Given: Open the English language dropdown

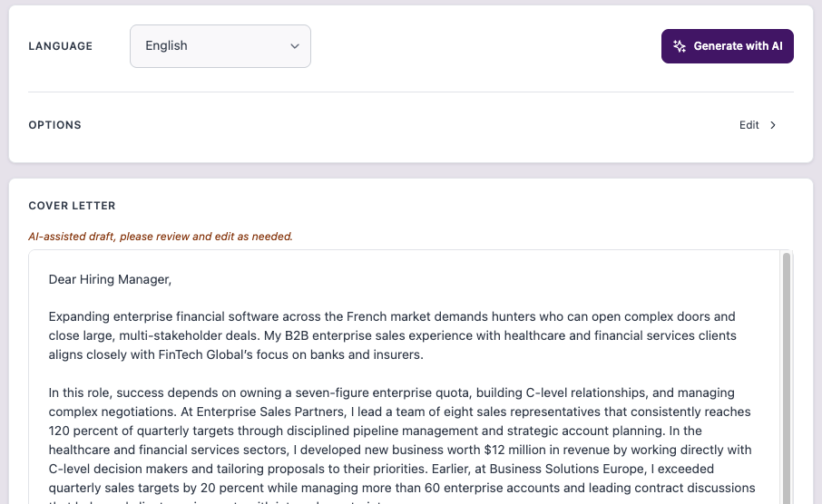Looking at the screenshot, I should click(220, 46).
